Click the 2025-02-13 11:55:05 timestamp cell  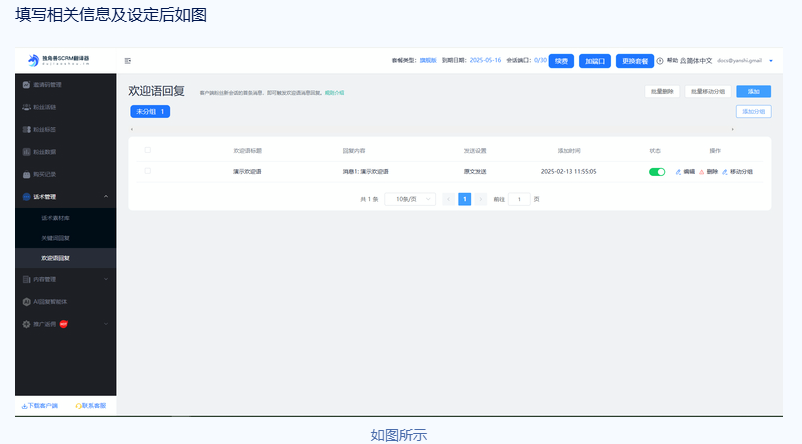pos(569,172)
